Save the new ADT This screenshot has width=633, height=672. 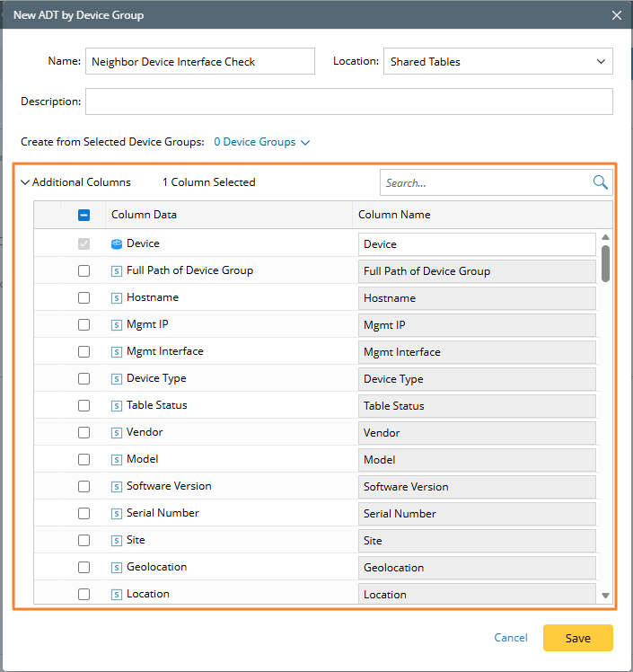577,638
